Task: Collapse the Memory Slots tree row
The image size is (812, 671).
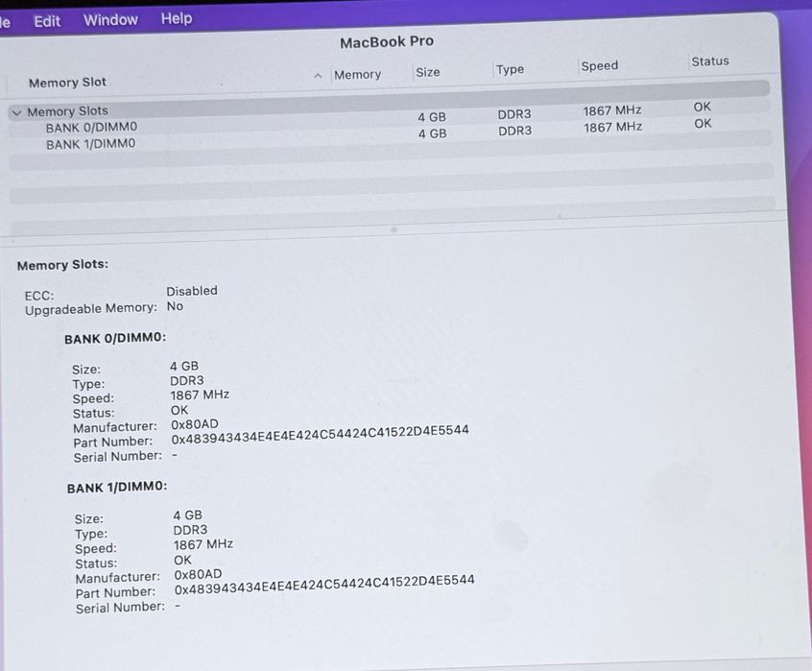Action: (x=17, y=112)
